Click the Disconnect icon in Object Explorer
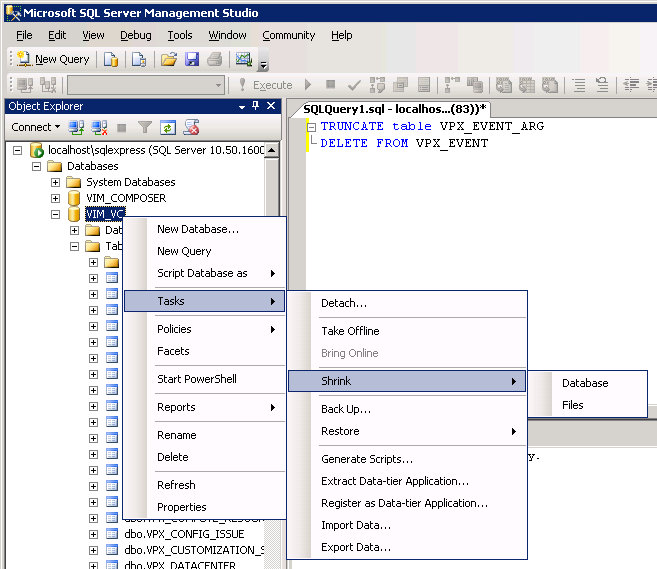 click(x=99, y=127)
